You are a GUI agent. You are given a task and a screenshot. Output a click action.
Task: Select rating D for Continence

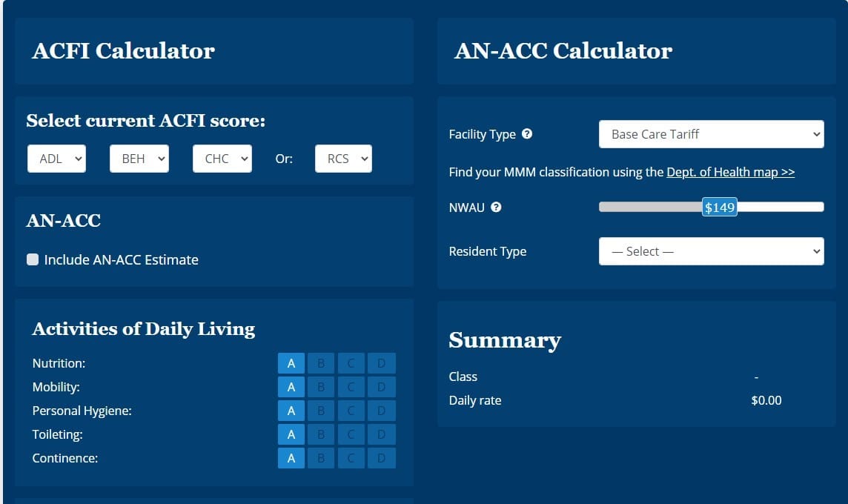[381, 458]
